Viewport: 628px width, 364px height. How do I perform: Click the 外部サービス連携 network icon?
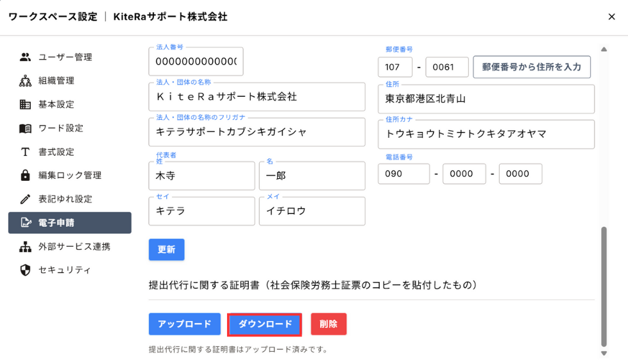point(25,247)
